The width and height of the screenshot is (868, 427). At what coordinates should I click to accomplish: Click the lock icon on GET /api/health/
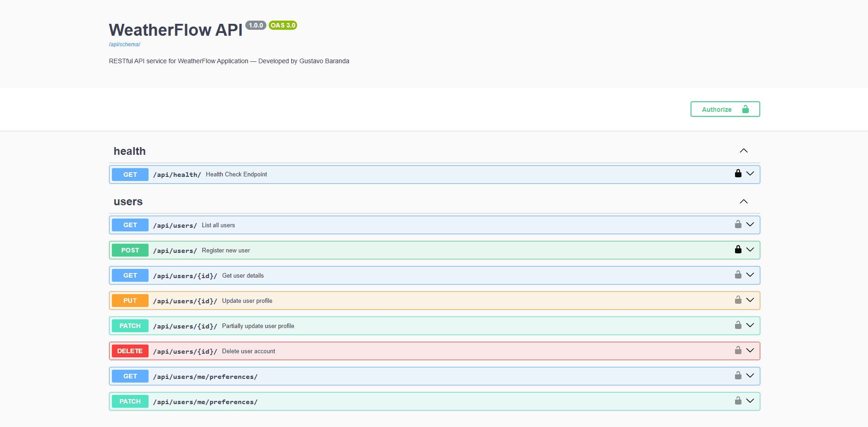(x=738, y=173)
